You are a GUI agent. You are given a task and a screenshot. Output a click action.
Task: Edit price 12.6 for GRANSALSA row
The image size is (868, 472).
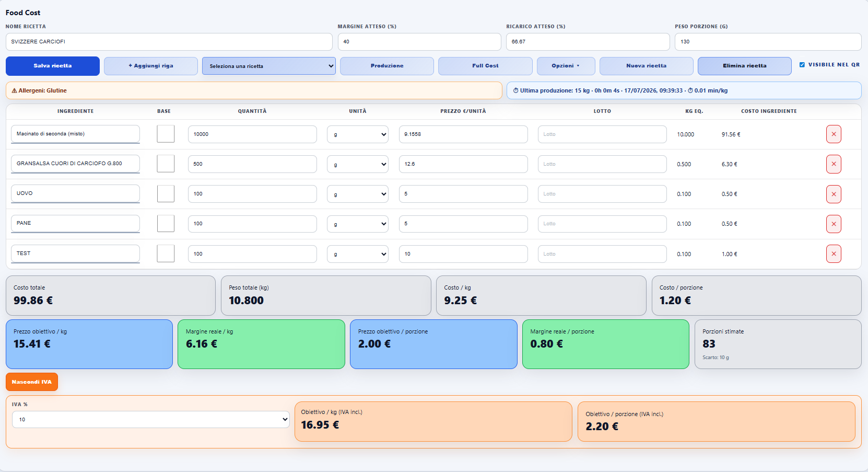[x=463, y=164]
